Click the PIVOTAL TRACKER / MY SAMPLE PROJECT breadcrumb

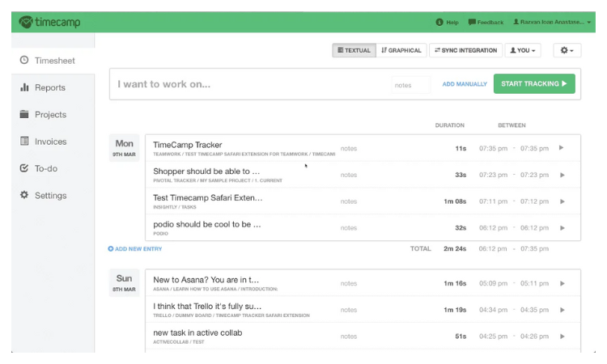218,180
